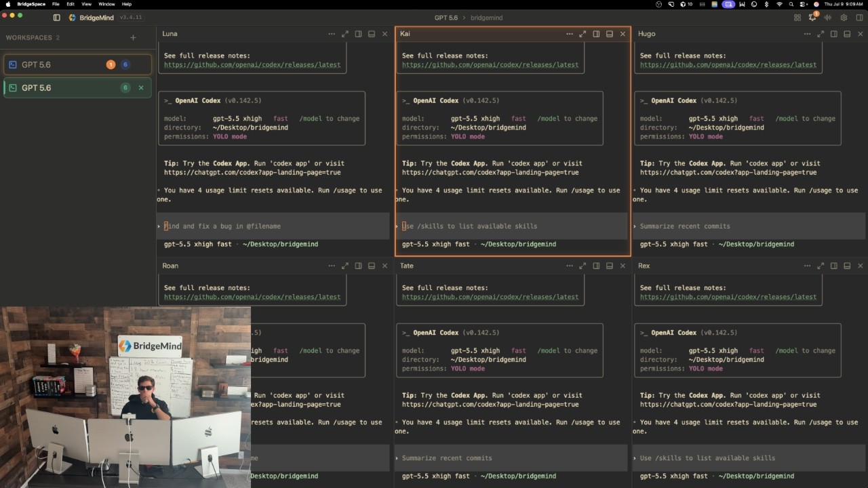The width and height of the screenshot is (868, 488).
Task: Open release notes link in Kai pane
Action: tap(490, 65)
